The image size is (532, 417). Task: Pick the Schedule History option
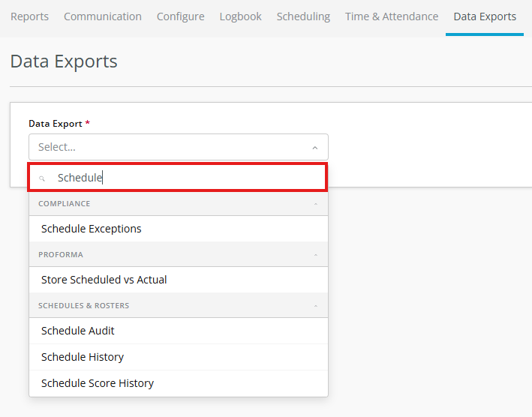[x=179, y=357]
